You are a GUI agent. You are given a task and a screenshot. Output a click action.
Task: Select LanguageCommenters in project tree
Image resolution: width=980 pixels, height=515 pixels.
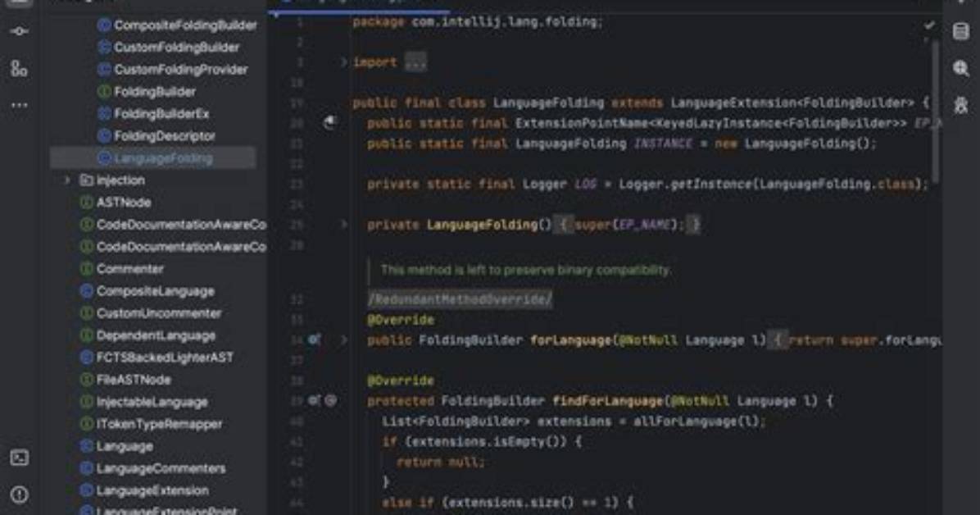(161, 468)
